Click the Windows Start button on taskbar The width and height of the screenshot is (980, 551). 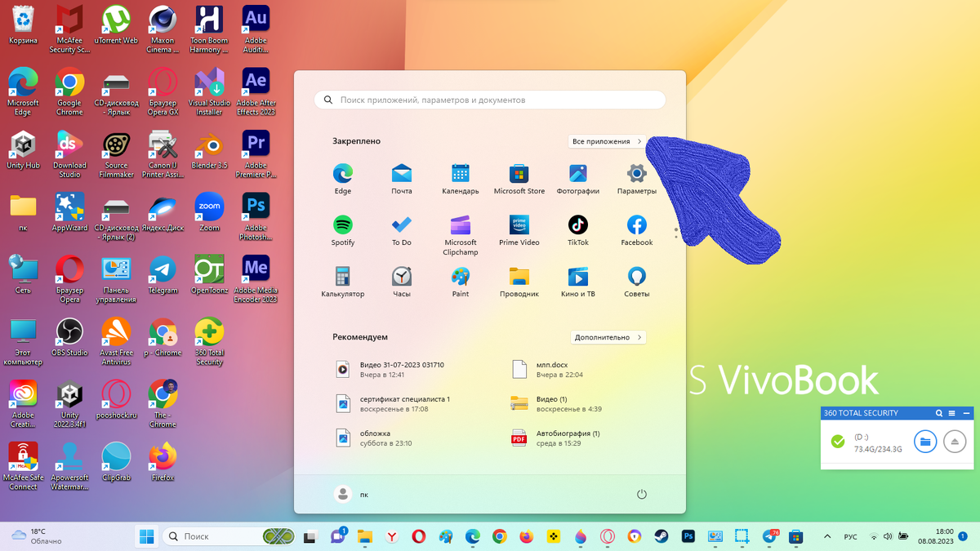point(147,536)
